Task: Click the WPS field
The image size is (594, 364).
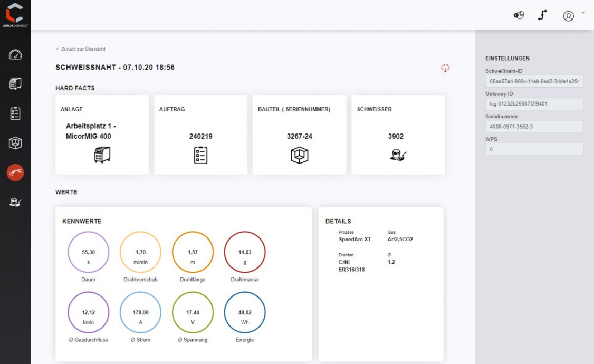Action: coord(534,149)
